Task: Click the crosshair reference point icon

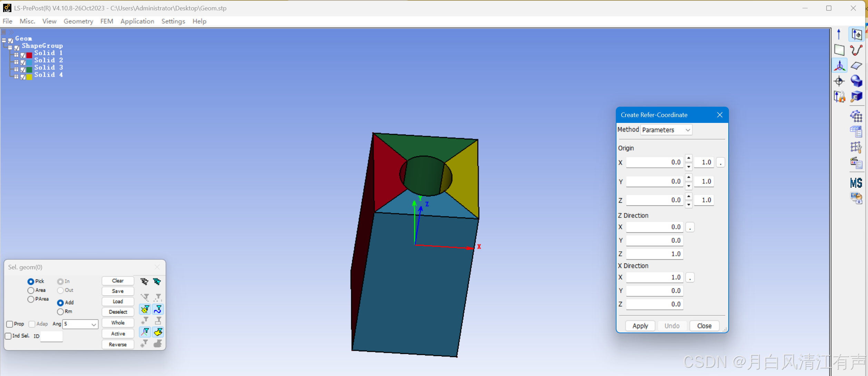Action: coord(839,81)
